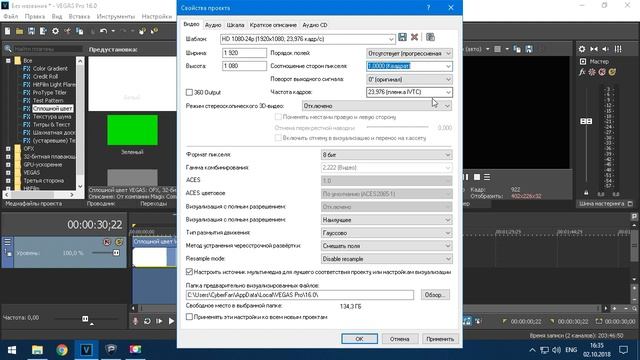The width and height of the screenshot is (640, 360).
Task: Click the Render As icon in VEGAS toolbar
Action: pos(43,31)
